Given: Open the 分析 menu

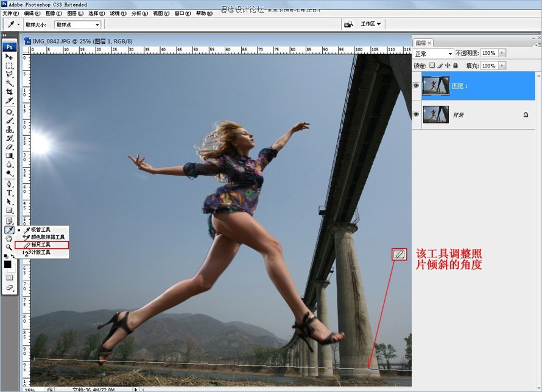Looking at the screenshot, I should [139, 13].
